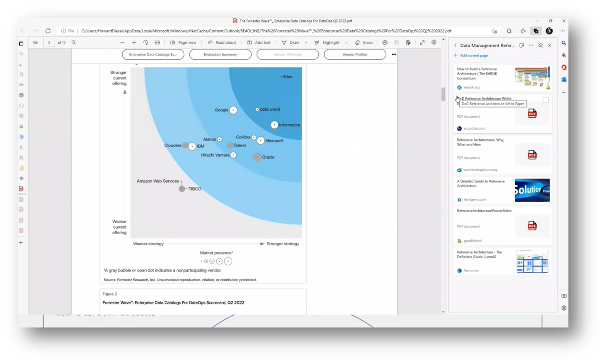
Task: Jump to Vendor Profiles section
Action: tap(355, 55)
